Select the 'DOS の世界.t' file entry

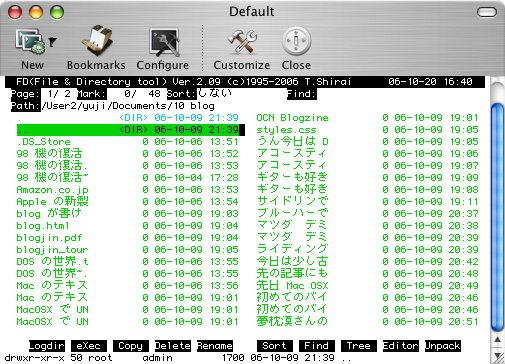pyautogui.click(x=128, y=262)
